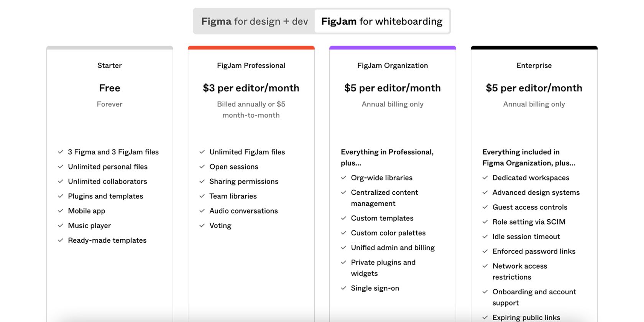Click the checkmark beside Custom color palettes
Viewport: 644px width, 322px height.
[x=343, y=233]
